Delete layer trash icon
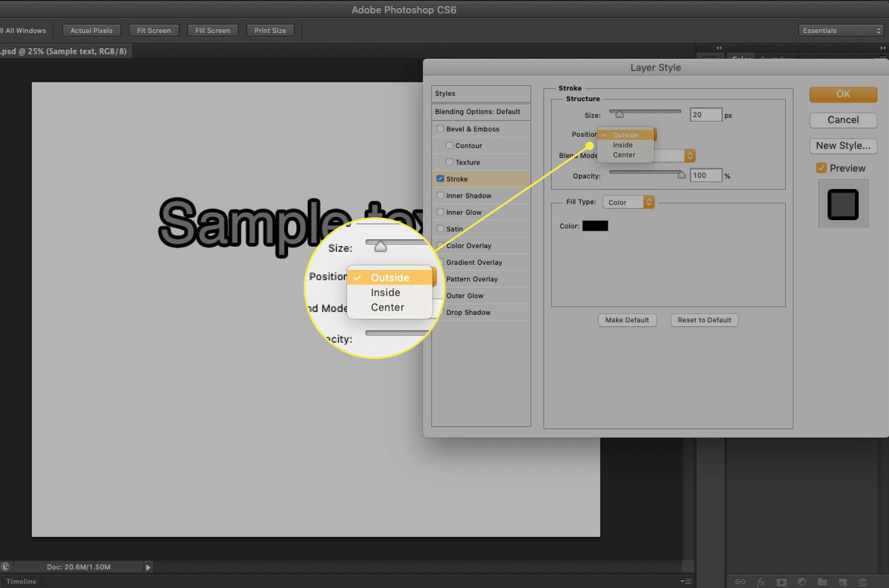 coord(863,582)
